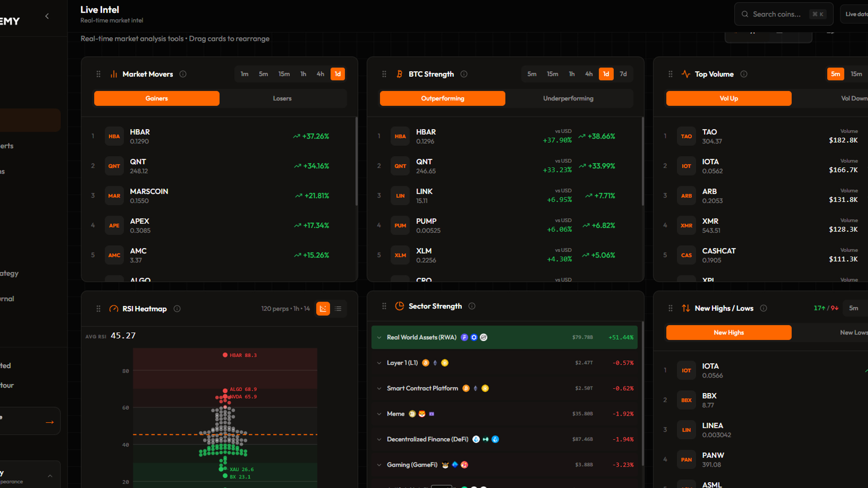The width and height of the screenshot is (868, 488).
Task: Select the Gainers toggle in Market Movers
Action: (157, 98)
